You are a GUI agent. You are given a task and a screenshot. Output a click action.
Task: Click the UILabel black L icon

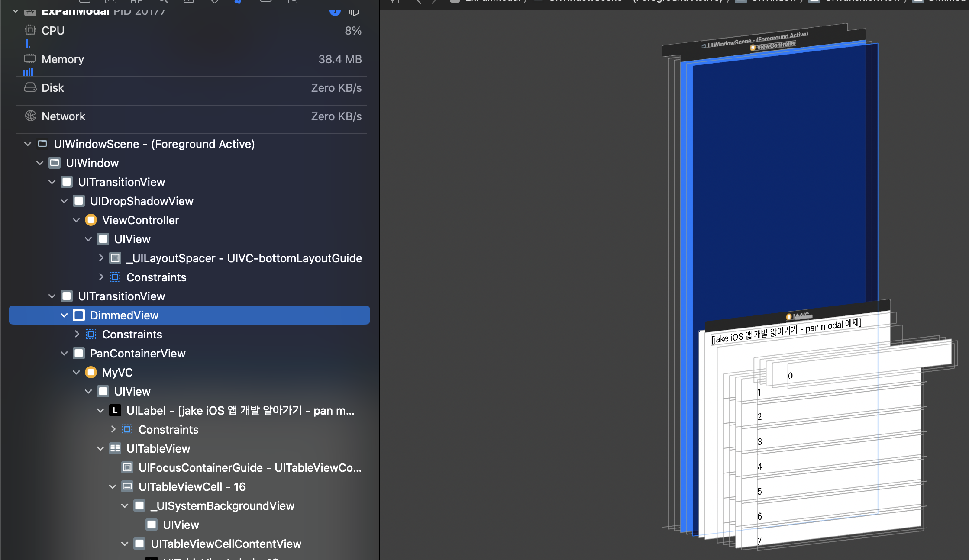[115, 410]
